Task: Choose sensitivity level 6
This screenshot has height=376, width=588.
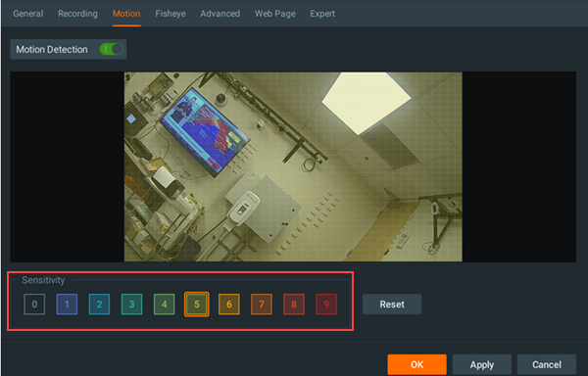Action: click(229, 305)
